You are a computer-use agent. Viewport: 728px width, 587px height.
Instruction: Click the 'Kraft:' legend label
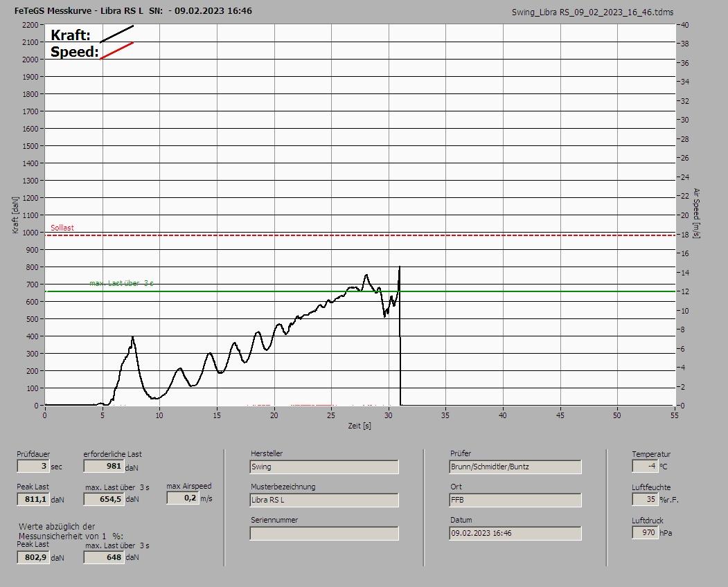tap(71, 35)
